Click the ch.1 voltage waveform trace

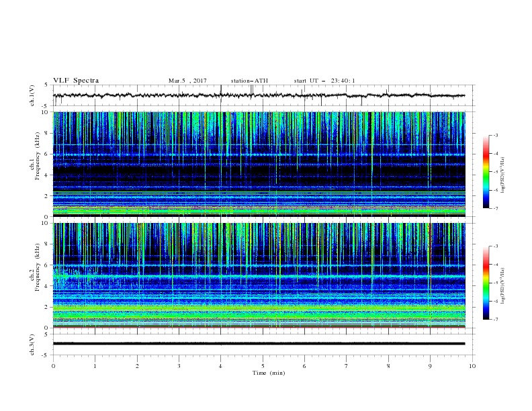point(259,95)
